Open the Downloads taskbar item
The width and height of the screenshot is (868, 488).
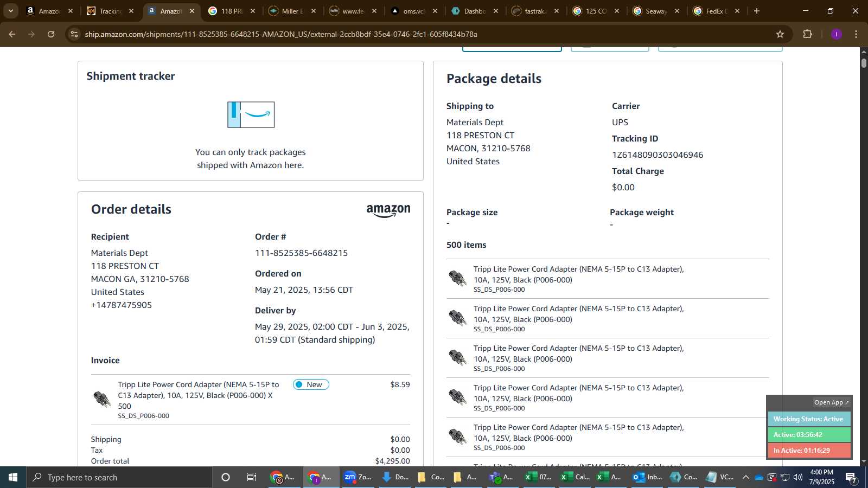(395, 477)
